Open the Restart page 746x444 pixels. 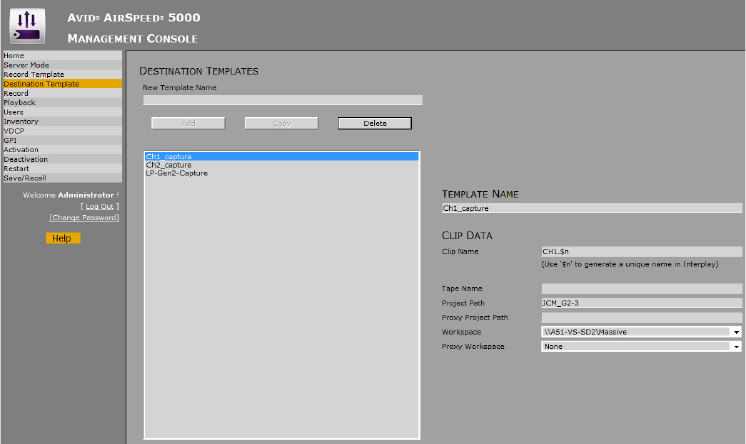pyautogui.click(x=62, y=168)
